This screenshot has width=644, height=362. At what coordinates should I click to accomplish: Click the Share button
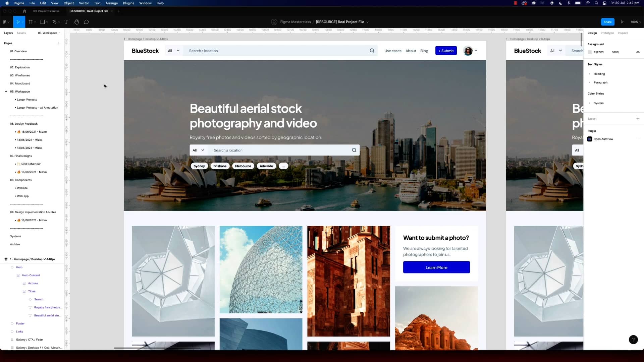click(x=607, y=22)
